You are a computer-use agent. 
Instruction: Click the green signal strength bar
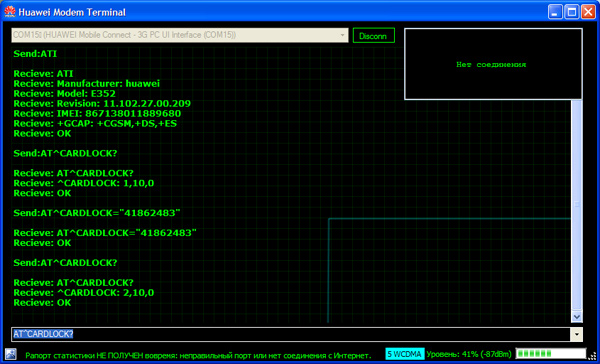point(551,354)
